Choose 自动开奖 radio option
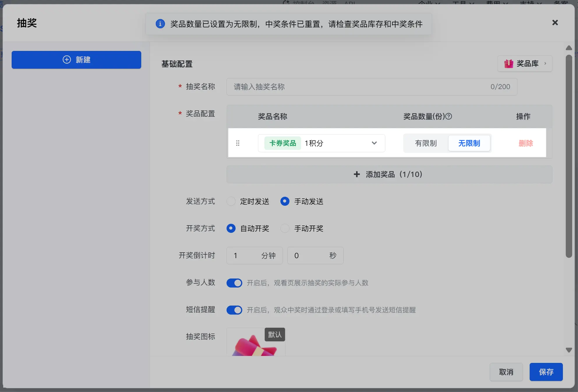This screenshot has height=392, width=578. point(231,228)
